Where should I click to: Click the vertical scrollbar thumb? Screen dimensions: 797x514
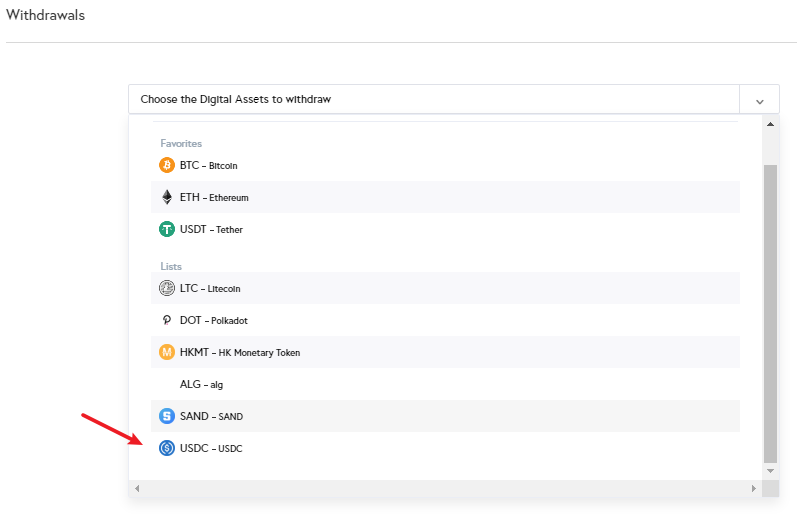click(x=771, y=314)
